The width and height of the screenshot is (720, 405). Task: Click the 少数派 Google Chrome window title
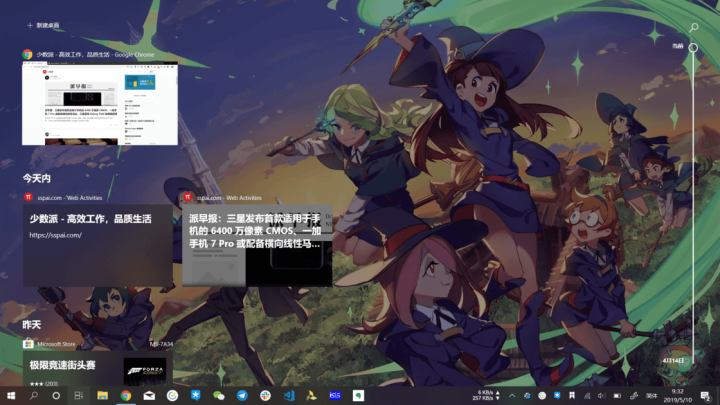click(x=96, y=54)
